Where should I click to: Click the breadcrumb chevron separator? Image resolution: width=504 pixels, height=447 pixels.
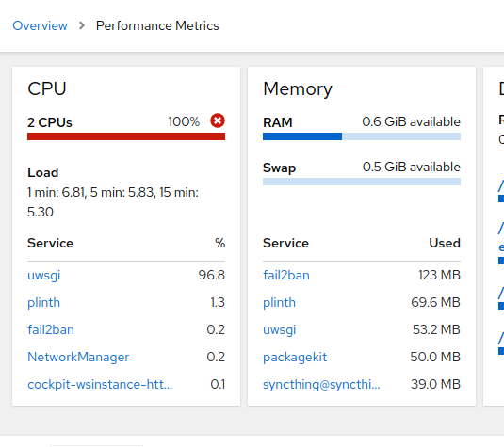pos(82,25)
